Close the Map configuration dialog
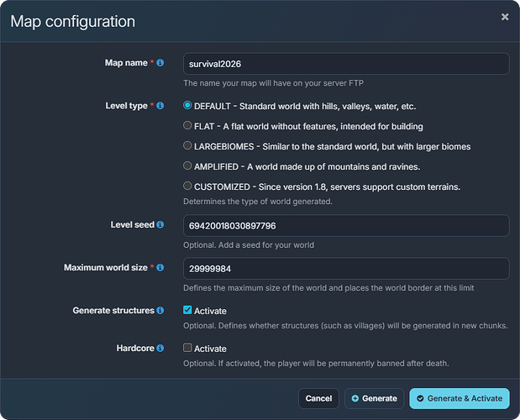 tap(505, 17)
